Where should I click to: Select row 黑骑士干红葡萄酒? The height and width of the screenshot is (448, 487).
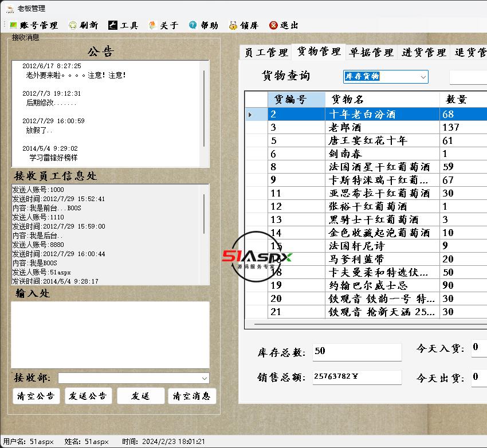(x=366, y=219)
